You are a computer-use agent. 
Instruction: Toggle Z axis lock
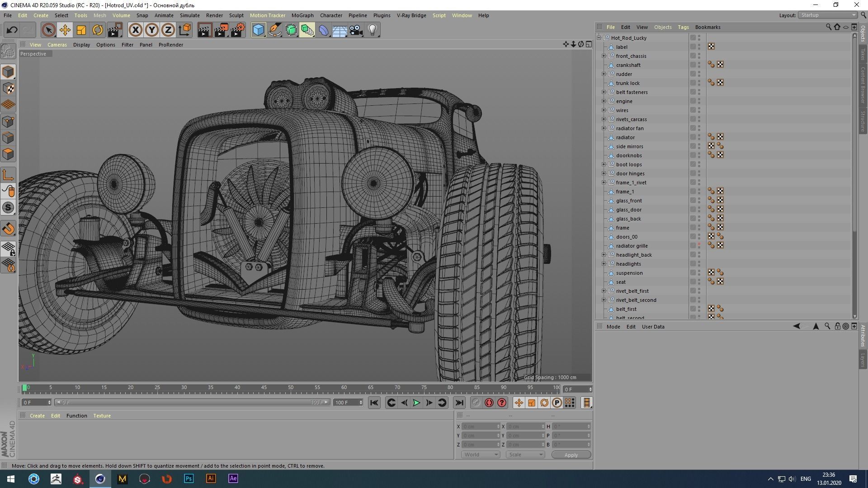(168, 30)
